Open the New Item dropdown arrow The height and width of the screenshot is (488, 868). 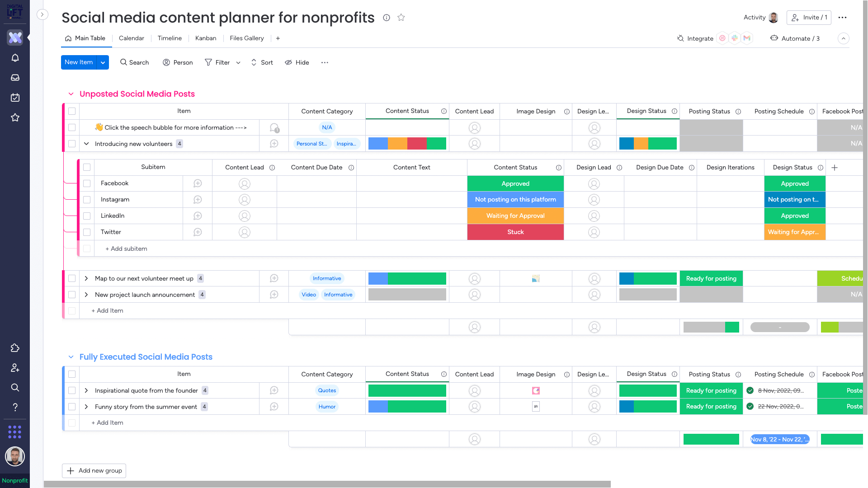tap(103, 62)
